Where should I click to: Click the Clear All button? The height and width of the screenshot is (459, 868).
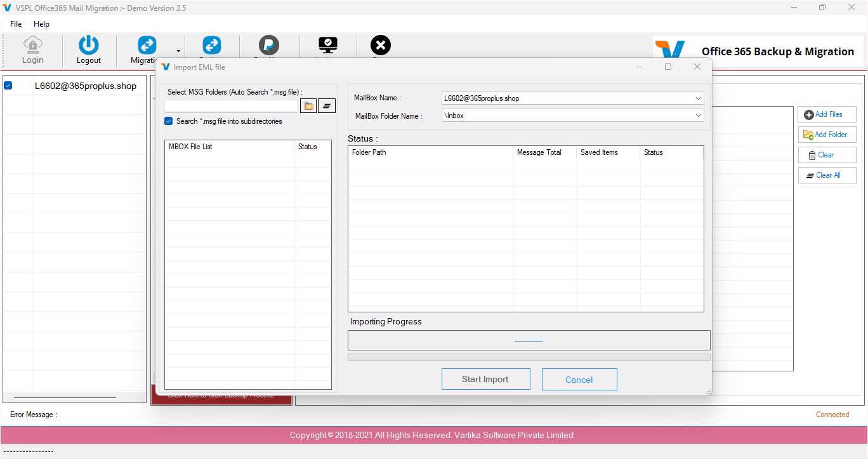tap(827, 175)
